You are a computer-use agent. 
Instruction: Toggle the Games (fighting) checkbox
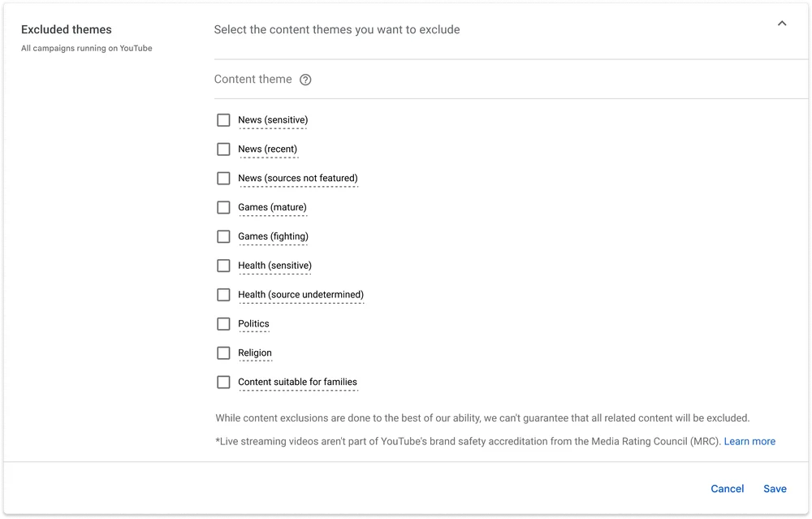coord(223,237)
